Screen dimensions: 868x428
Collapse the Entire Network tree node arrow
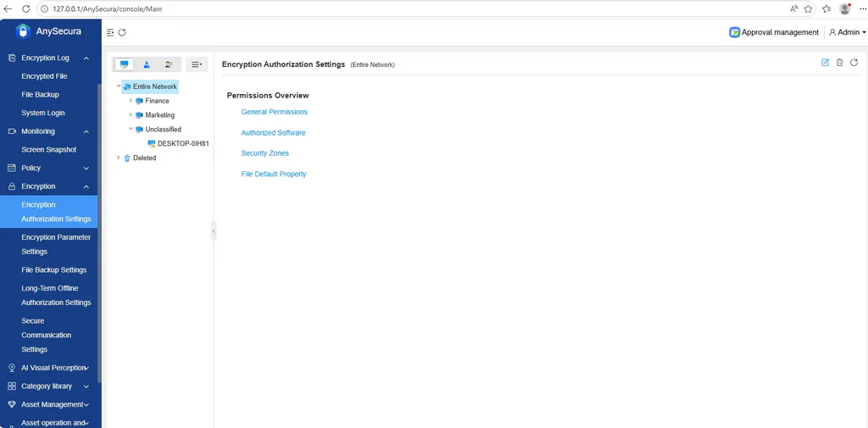tap(119, 86)
